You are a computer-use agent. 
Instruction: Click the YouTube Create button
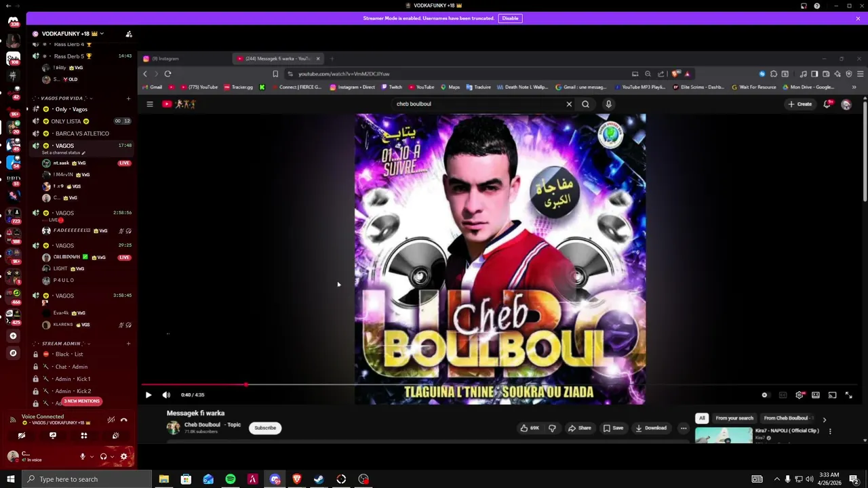tap(800, 104)
